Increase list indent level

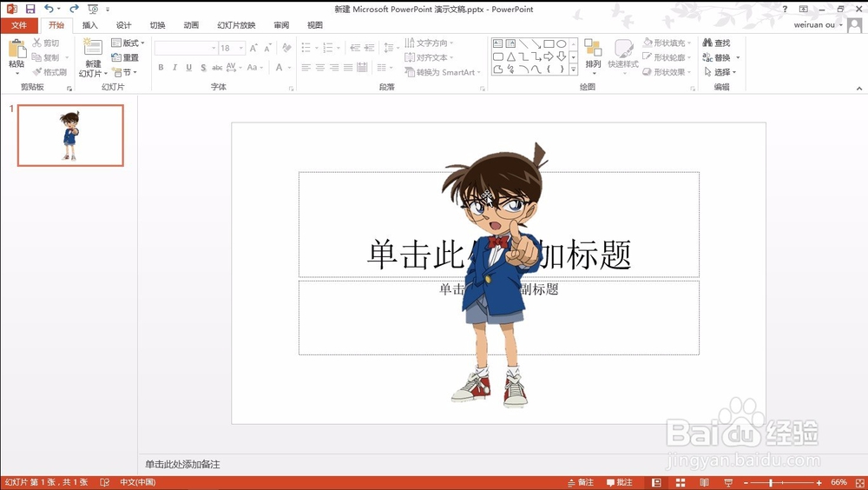coord(369,49)
